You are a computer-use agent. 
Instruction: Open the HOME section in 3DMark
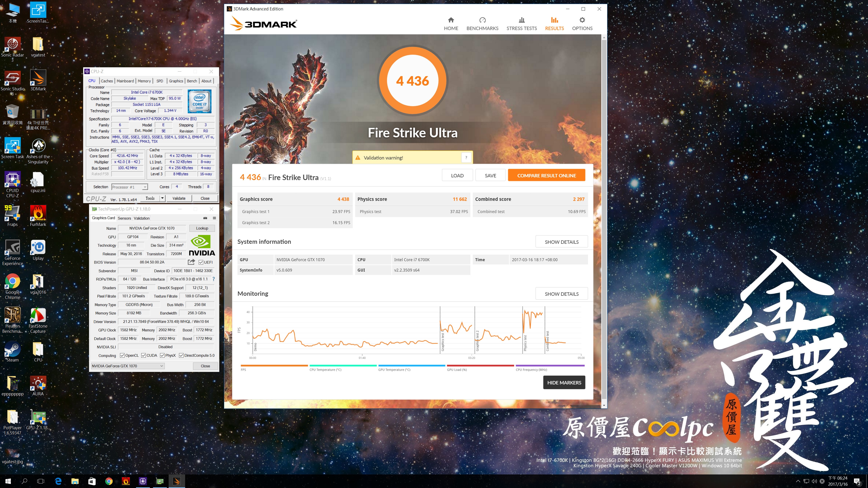(x=451, y=24)
